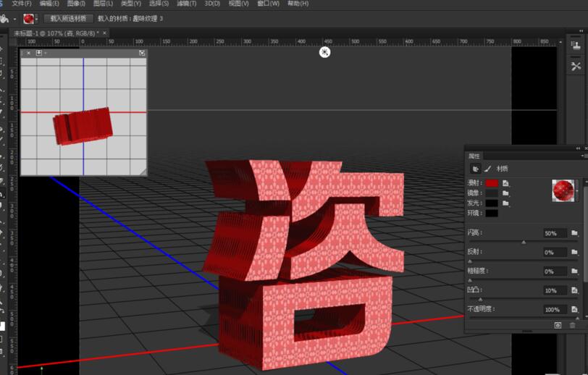Open the 闪亮 shine texture folder icon
Screen dimensions: 588x375
tap(574, 233)
